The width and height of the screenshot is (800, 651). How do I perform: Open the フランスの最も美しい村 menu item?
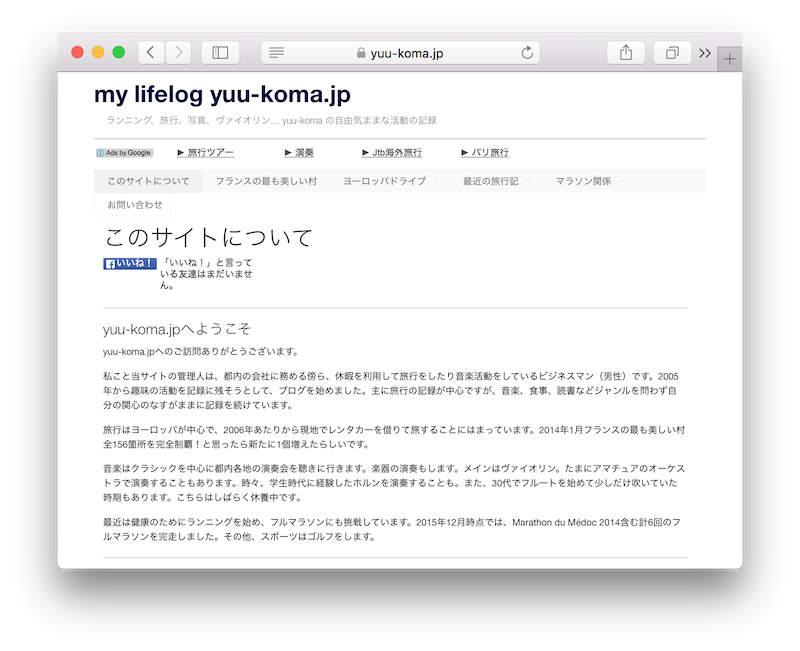coord(266,181)
